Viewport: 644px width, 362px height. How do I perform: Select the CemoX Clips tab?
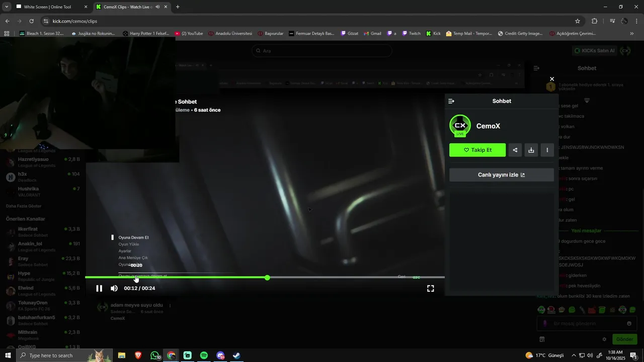(132, 7)
